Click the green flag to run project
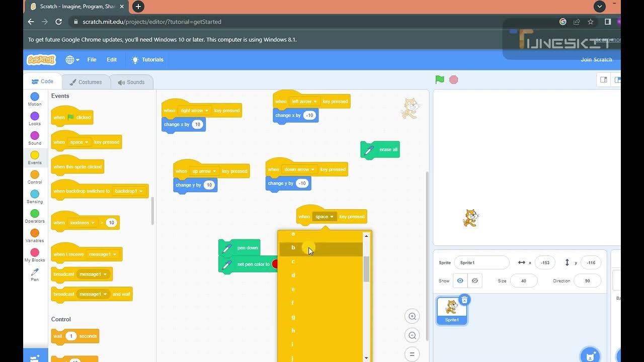644x362 pixels. click(x=440, y=79)
